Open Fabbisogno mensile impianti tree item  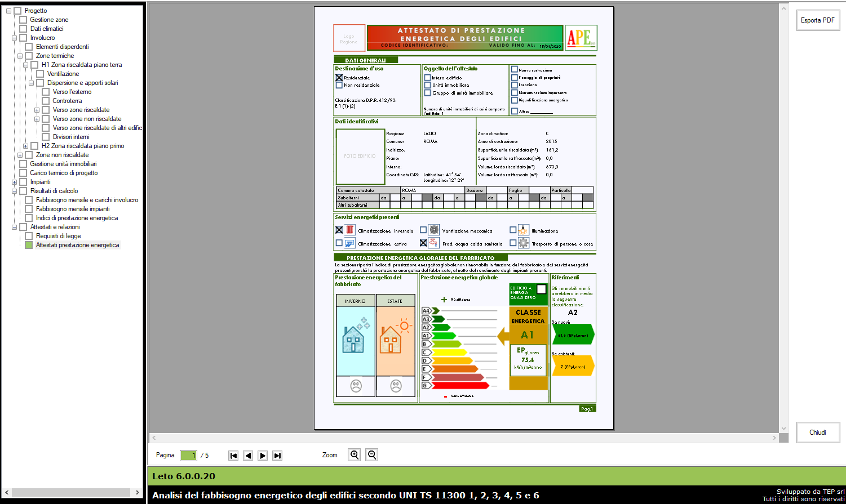point(73,209)
